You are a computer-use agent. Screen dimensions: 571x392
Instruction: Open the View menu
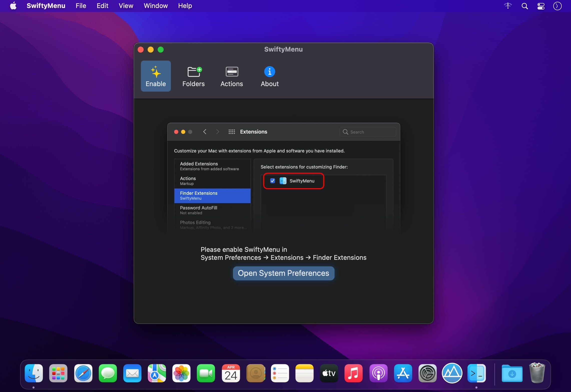click(x=126, y=6)
